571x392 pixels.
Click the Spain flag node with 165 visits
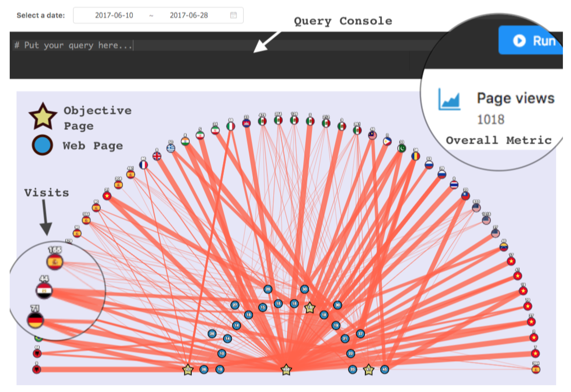(x=55, y=262)
